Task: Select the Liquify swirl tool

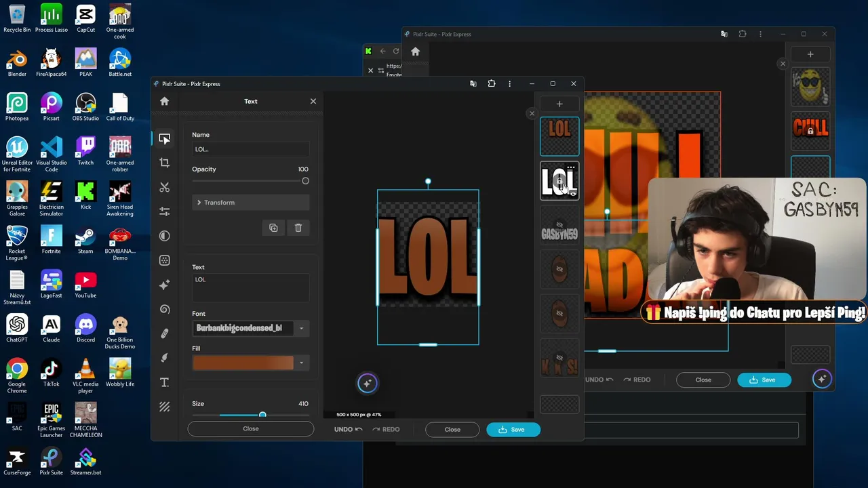Action: 164,309
